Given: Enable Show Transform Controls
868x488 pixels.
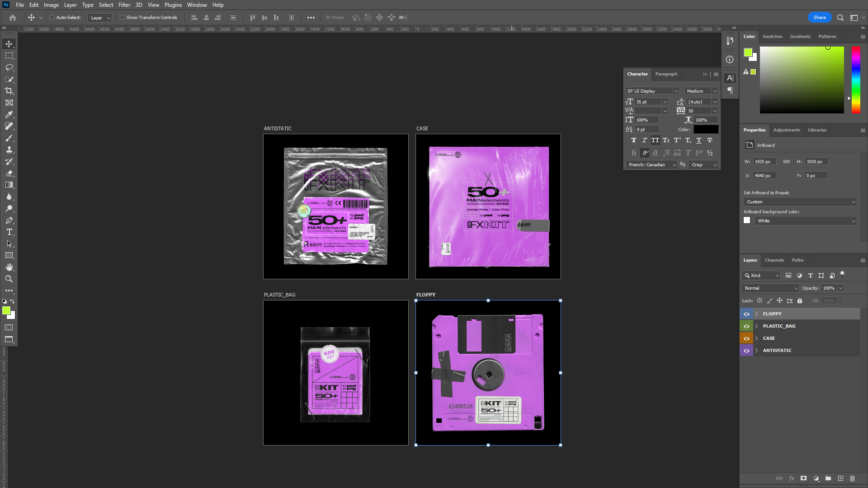Looking at the screenshot, I should [x=122, y=17].
